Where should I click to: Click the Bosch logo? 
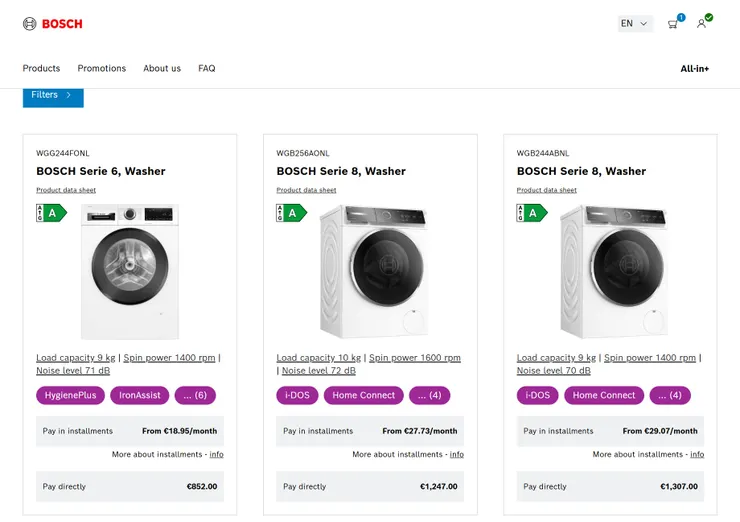53,24
